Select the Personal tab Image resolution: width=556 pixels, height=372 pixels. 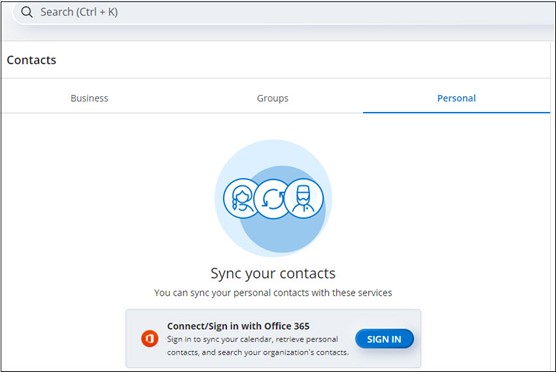456,98
